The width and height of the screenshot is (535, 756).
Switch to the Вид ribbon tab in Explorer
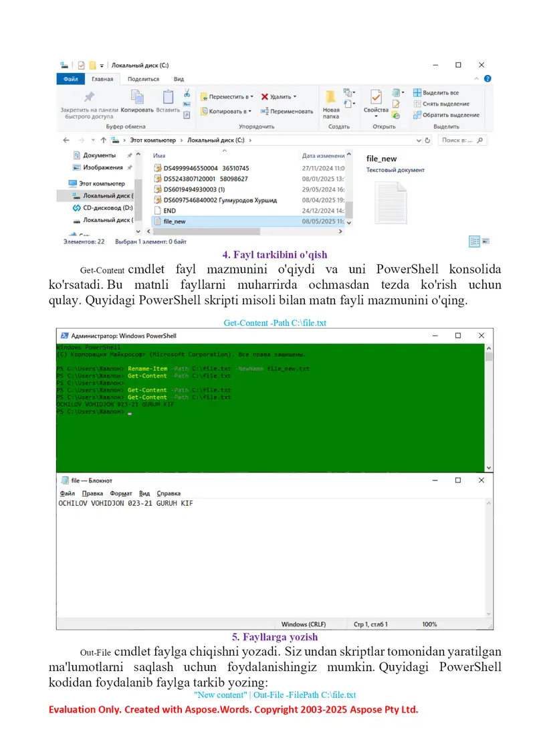(x=179, y=79)
